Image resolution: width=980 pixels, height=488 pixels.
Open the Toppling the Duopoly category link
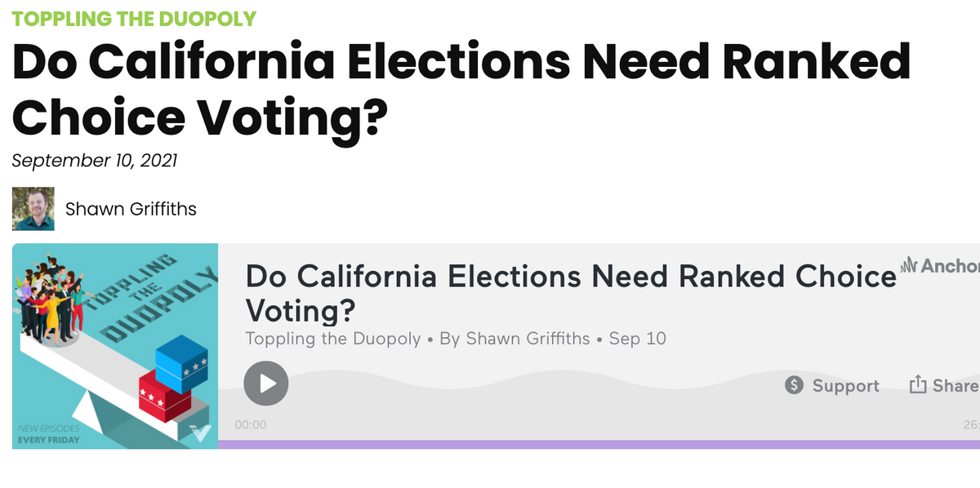[x=134, y=17]
